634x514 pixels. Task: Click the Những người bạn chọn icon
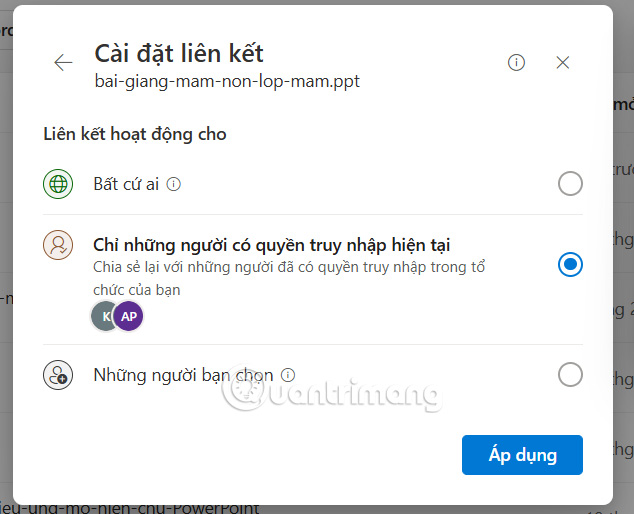(x=58, y=375)
